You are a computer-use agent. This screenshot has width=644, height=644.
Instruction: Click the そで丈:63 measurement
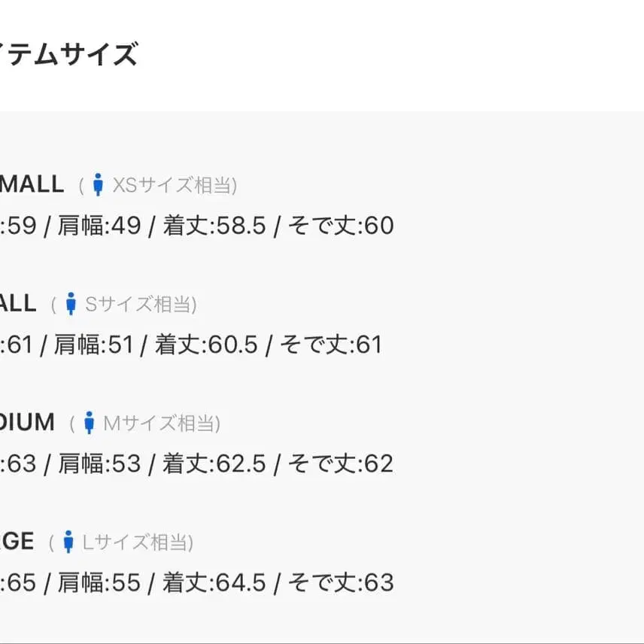click(x=341, y=582)
